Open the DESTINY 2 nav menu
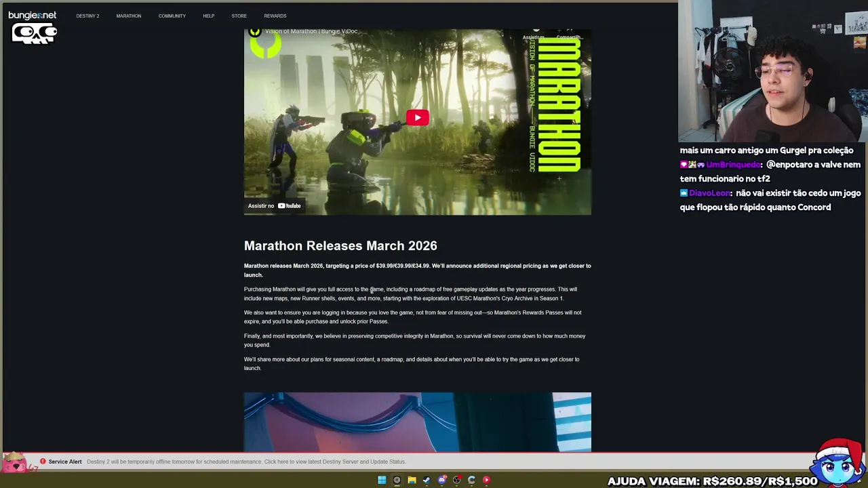This screenshot has height=488, width=868. (87, 16)
